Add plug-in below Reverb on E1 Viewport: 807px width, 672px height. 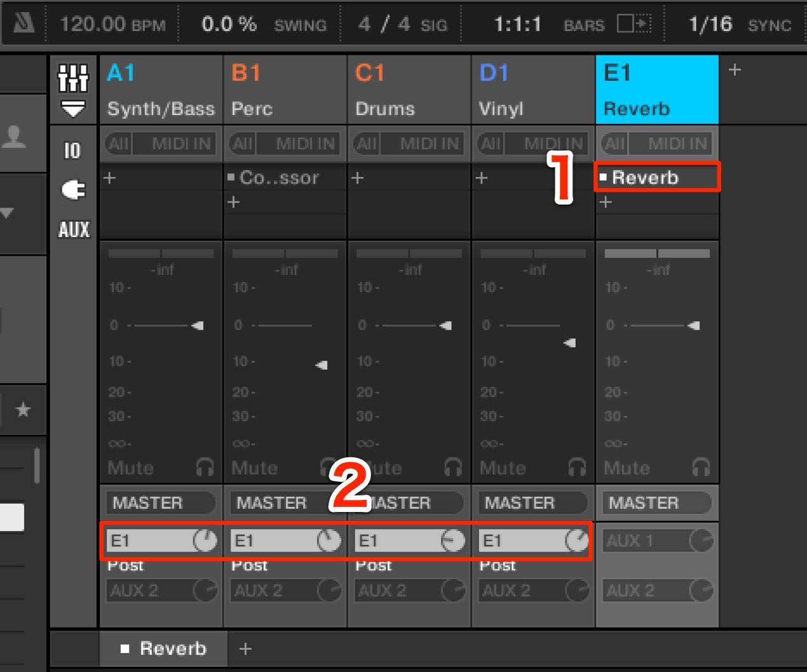pyautogui.click(x=606, y=202)
